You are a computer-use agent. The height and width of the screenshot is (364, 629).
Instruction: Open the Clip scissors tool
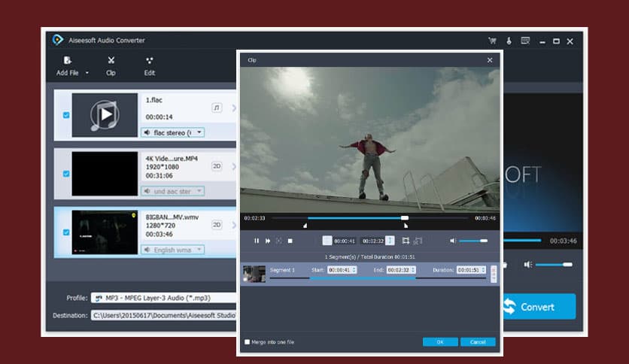coord(111,61)
